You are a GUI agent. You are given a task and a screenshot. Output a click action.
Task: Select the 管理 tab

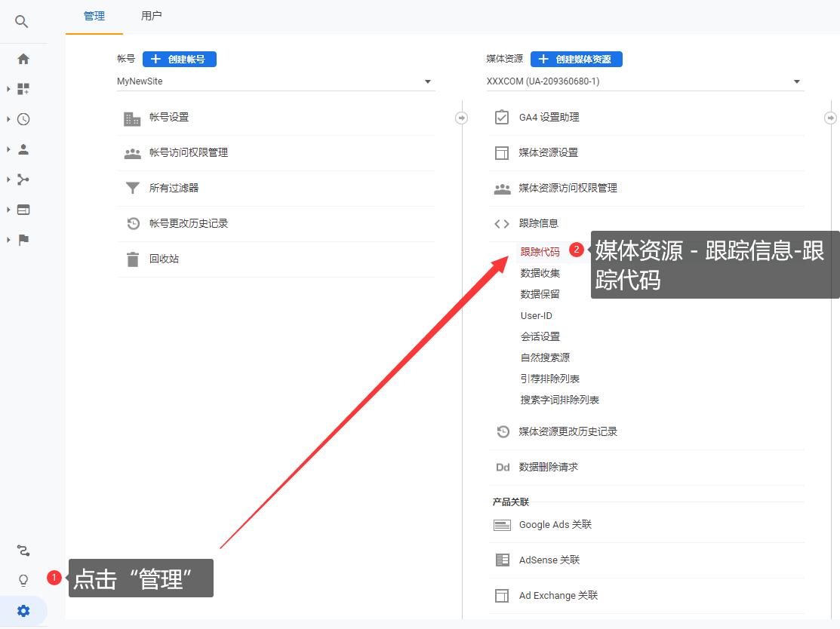[x=94, y=14]
